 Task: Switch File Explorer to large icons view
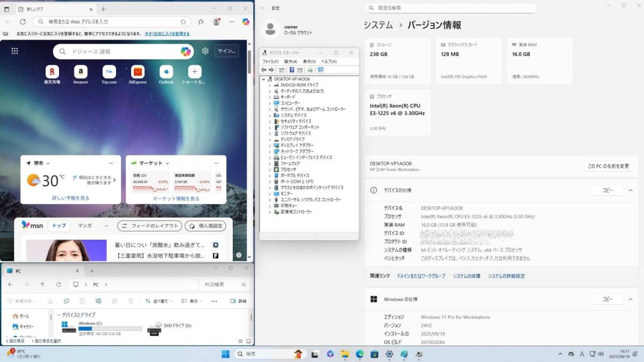(248, 341)
